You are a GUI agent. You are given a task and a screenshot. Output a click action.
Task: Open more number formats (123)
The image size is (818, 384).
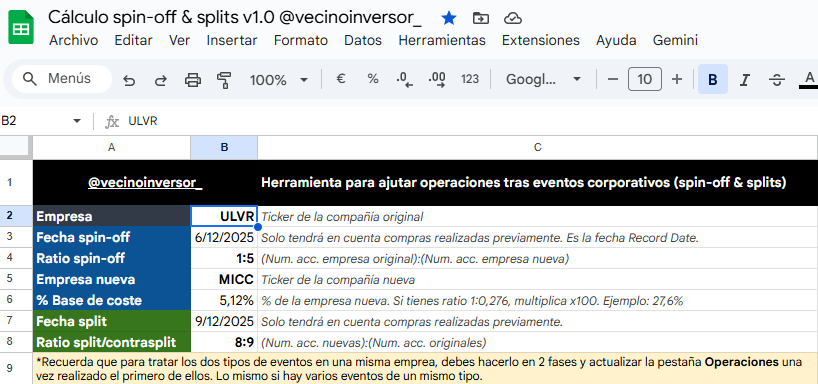(x=470, y=79)
